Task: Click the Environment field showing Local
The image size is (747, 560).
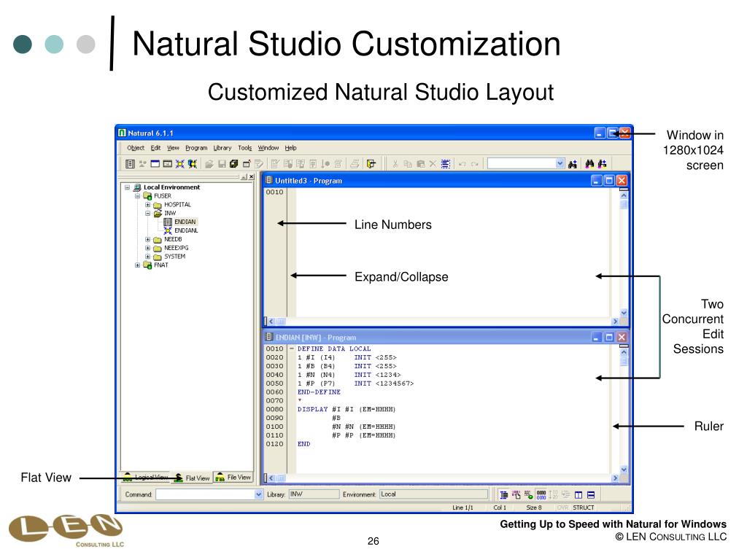Action: pos(433,494)
